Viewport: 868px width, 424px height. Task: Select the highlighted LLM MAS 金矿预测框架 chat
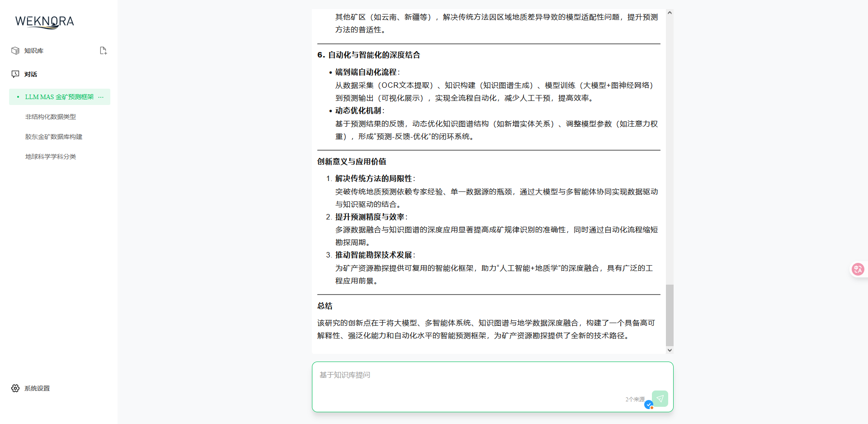pos(59,97)
